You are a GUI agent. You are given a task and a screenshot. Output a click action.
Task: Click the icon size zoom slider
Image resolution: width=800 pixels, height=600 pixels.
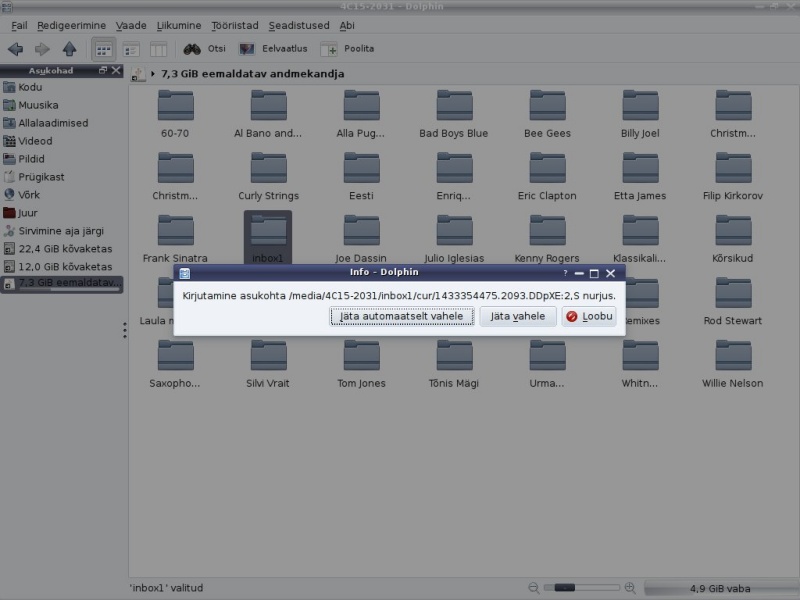click(x=576, y=588)
